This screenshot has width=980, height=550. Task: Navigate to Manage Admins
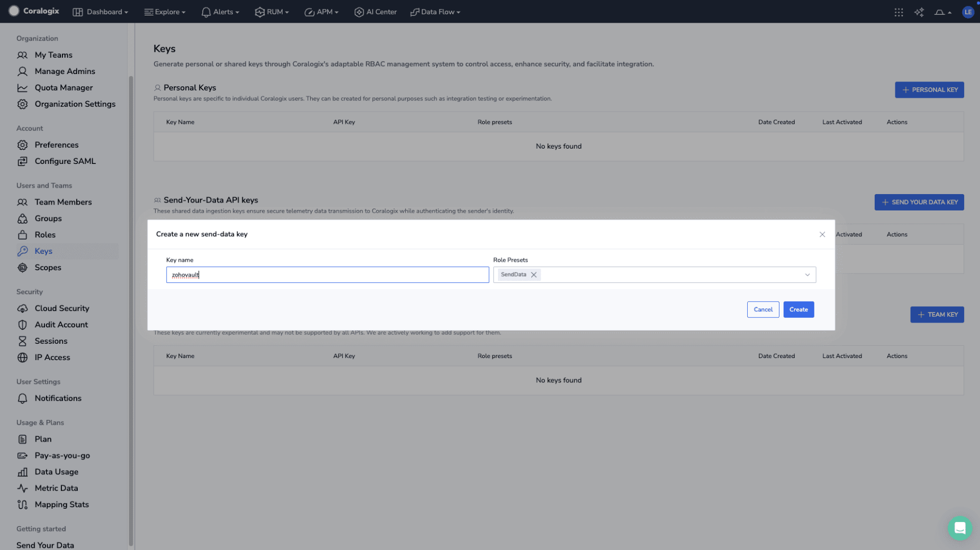click(x=65, y=71)
